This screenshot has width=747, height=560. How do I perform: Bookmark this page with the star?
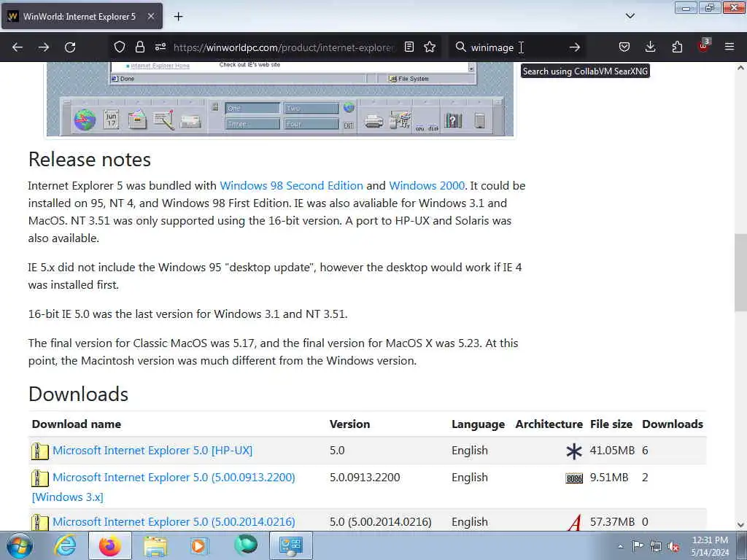[430, 47]
